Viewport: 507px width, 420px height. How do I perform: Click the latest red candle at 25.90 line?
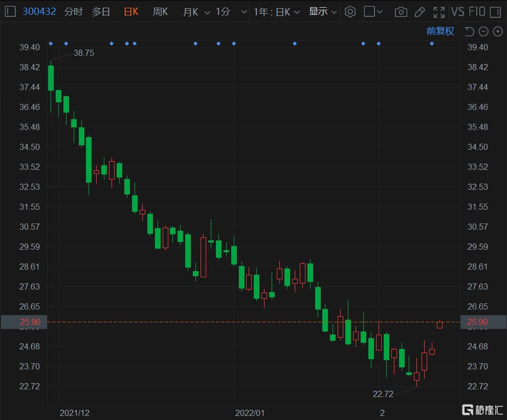coord(439,325)
